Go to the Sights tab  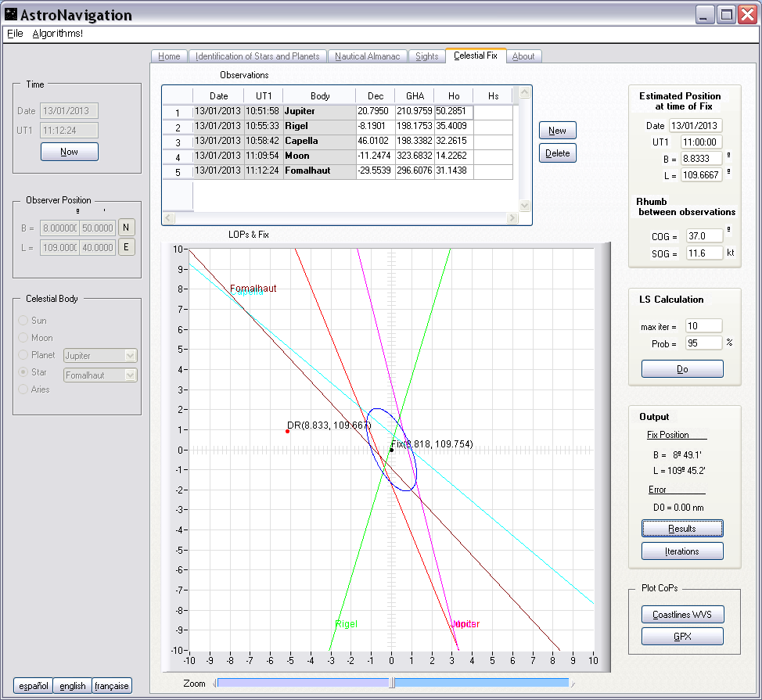427,56
